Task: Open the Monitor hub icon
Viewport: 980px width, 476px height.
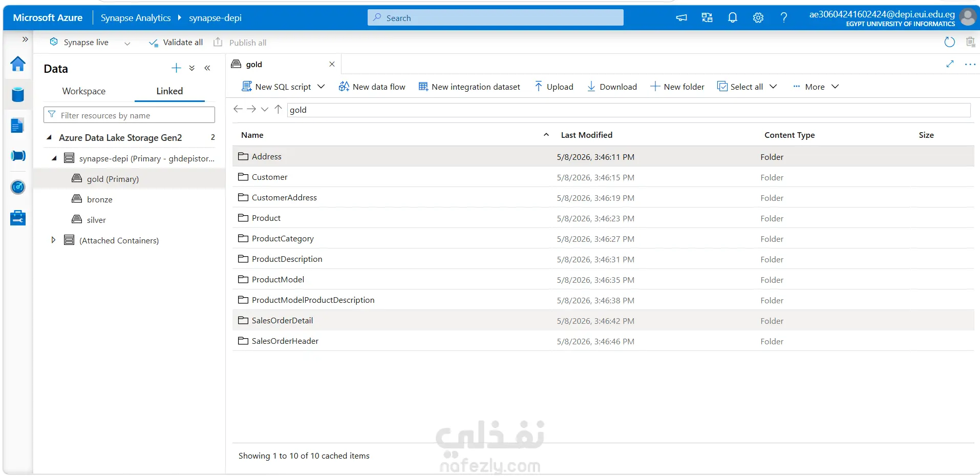Action: (x=18, y=187)
